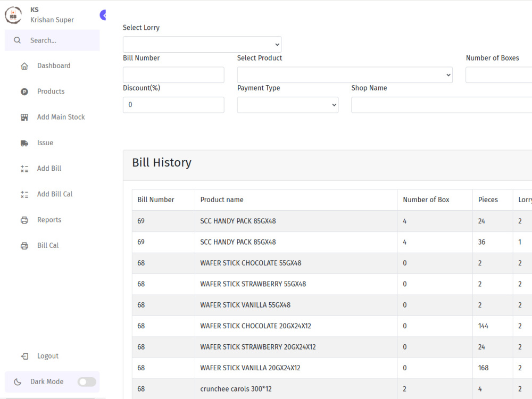Select crunchee carols 300*12 row

[332, 389]
